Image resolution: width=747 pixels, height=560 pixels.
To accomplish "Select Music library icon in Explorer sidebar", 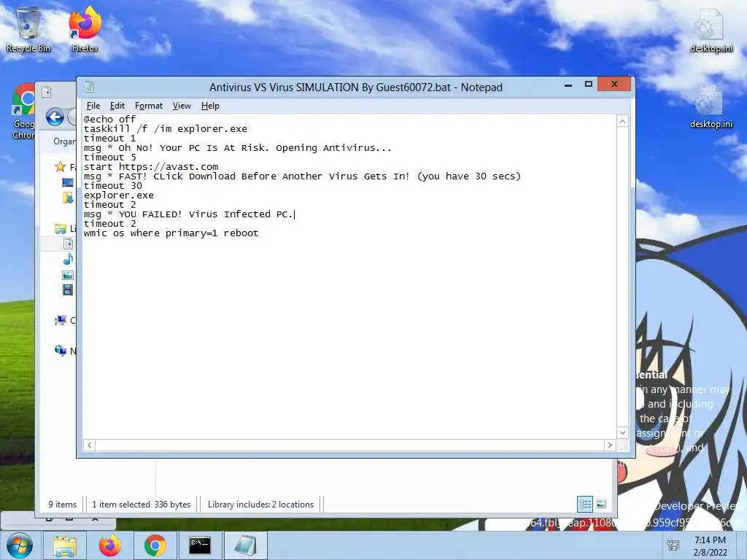I will point(68,259).
